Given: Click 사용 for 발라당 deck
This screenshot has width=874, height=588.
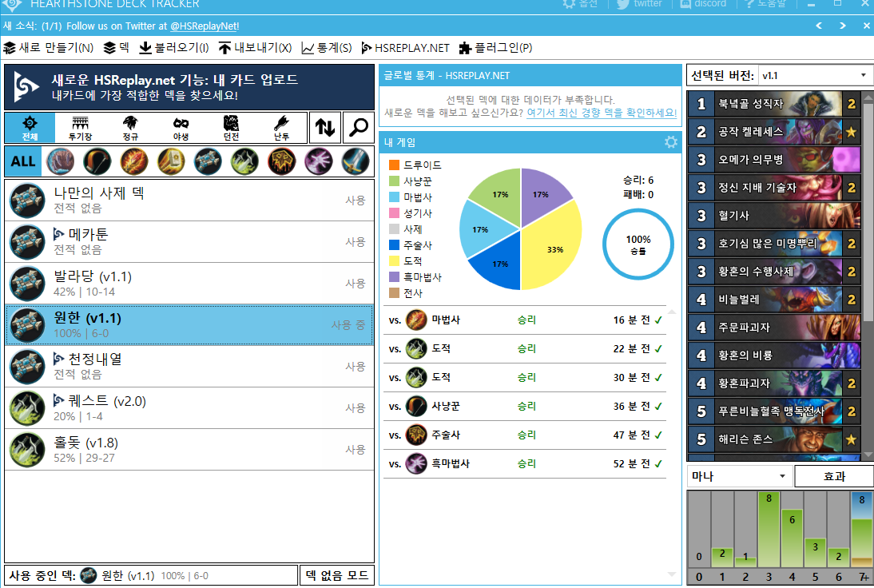Looking at the screenshot, I should tap(355, 283).
